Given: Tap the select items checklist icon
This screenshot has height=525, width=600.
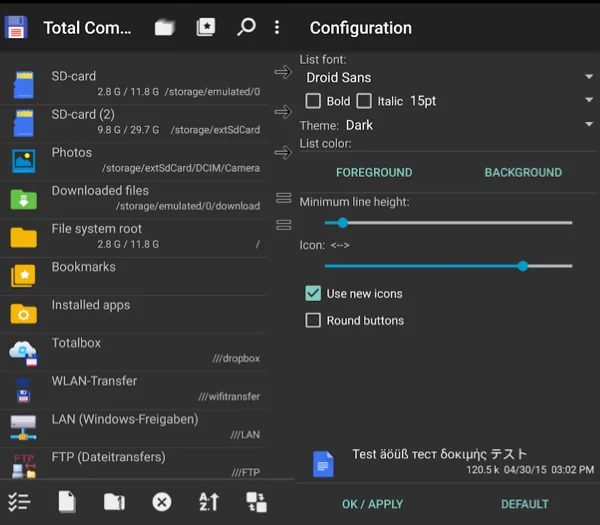Looking at the screenshot, I should 19,502.
